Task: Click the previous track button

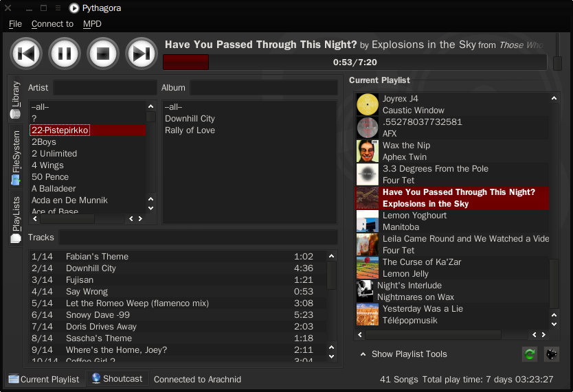Action: (26, 54)
